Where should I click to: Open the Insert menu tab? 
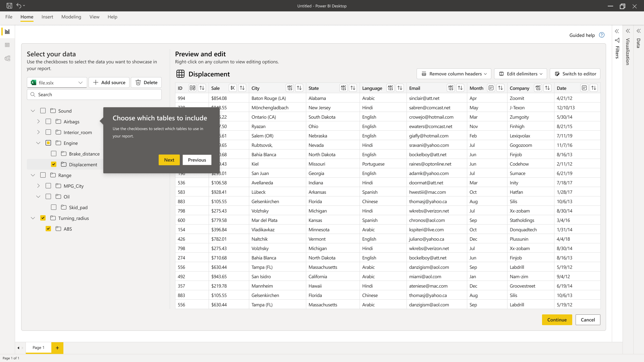tap(47, 17)
